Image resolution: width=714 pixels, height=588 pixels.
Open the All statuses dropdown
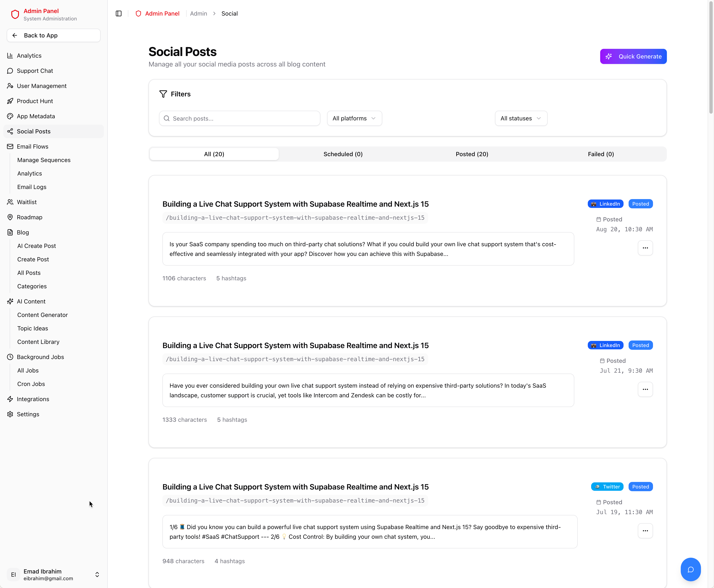point(521,118)
